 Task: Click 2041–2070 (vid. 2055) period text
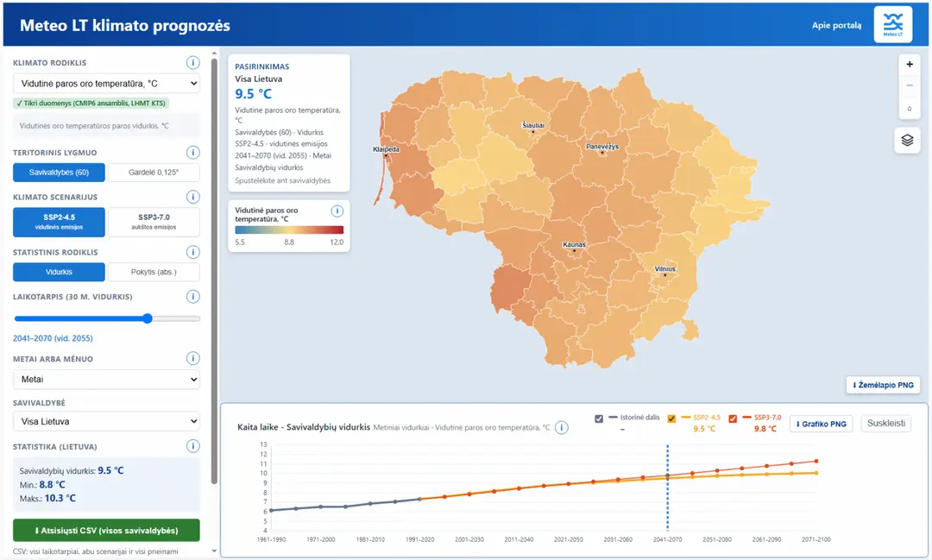pos(53,338)
